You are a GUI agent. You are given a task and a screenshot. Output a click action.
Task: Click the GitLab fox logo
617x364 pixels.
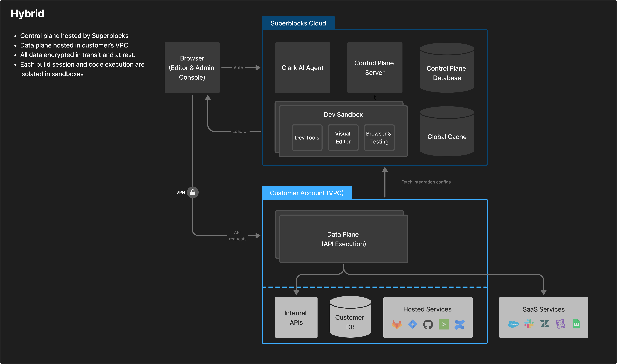397,324
